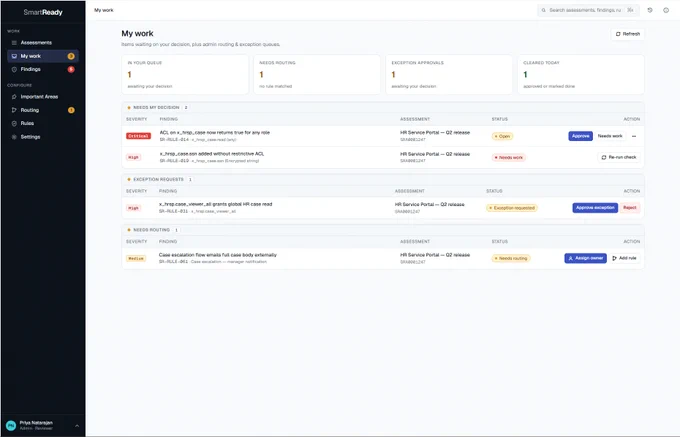The height and width of the screenshot is (437, 680).
Task: Click the Medium severity badge
Action: pyautogui.click(x=136, y=258)
